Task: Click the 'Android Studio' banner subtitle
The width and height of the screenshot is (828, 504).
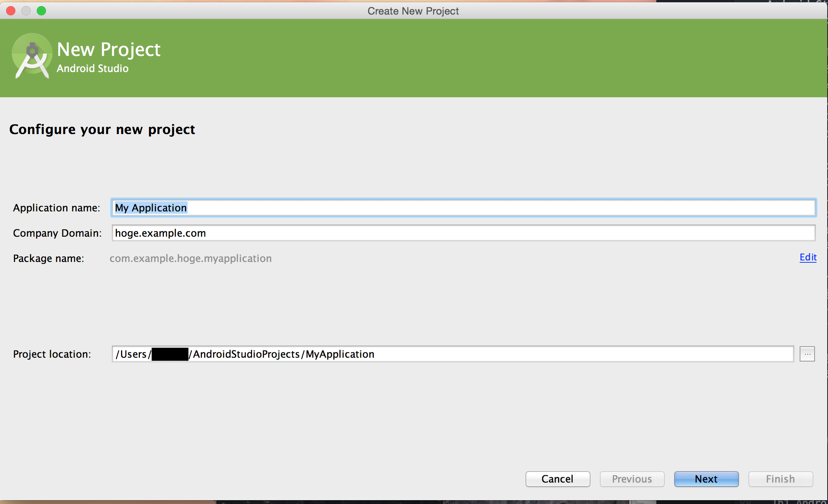Action: coord(93,69)
